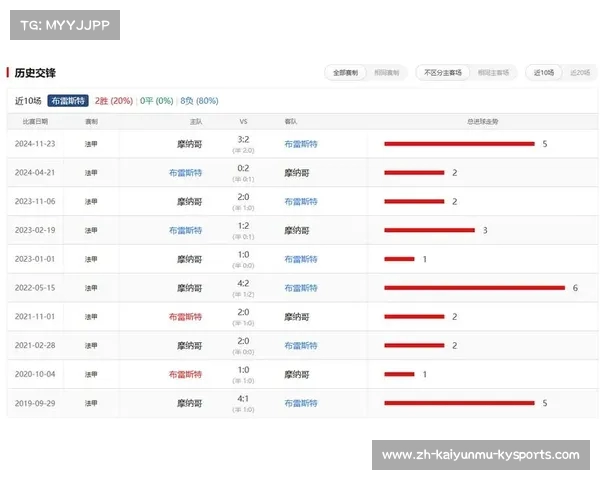Image resolution: width=600 pixels, height=480 pixels.
Task: Open away team 布雷斯特 in 2023-01-01 row
Action: tap(301, 260)
